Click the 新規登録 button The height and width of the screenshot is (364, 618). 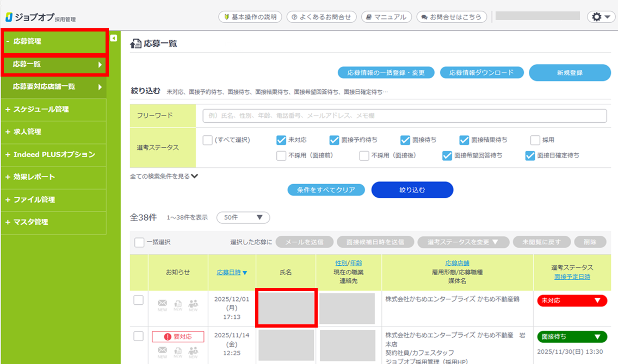tap(569, 72)
